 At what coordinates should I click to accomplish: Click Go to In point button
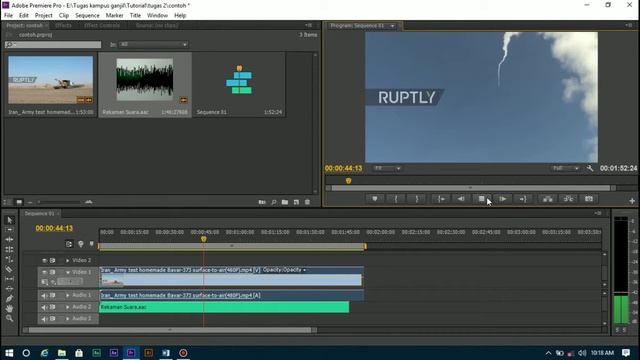441,199
